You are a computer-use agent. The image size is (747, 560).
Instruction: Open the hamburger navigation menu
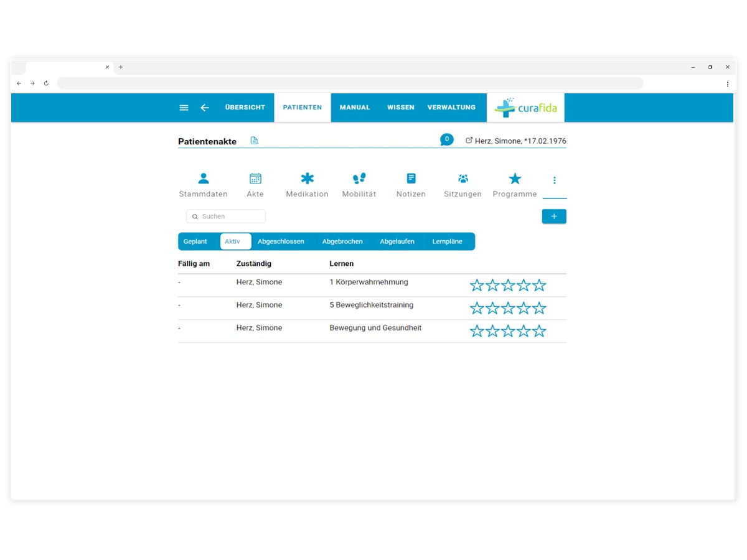(184, 108)
